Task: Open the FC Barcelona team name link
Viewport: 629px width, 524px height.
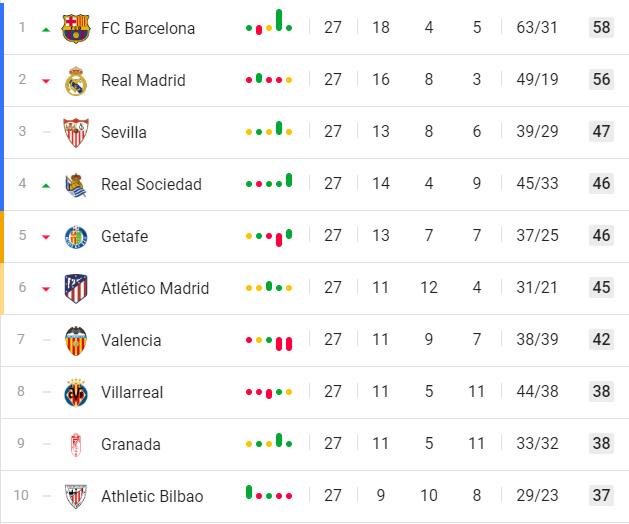Action: tap(148, 28)
